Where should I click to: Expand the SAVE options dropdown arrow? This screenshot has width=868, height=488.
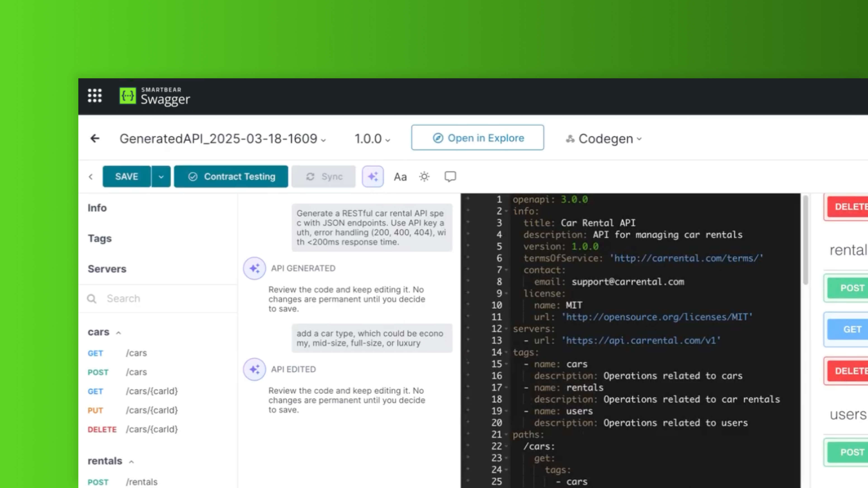click(161, 176)
